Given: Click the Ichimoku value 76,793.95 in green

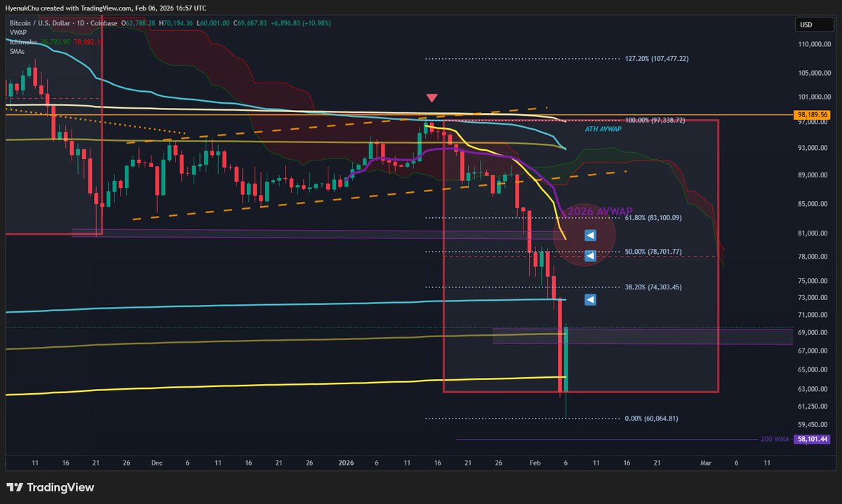Looking at the screenshot, I should click(x=54, y=41).
